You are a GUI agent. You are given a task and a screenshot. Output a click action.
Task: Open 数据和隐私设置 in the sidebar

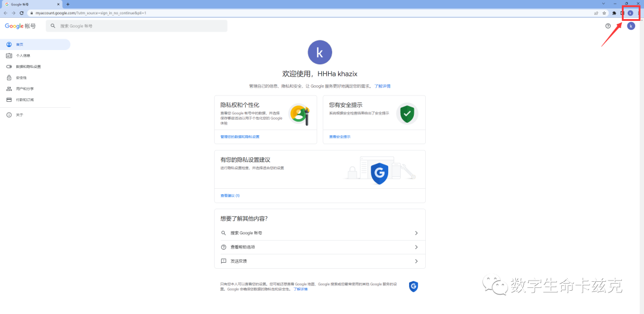pyautogui.click(x=29, y=67)
